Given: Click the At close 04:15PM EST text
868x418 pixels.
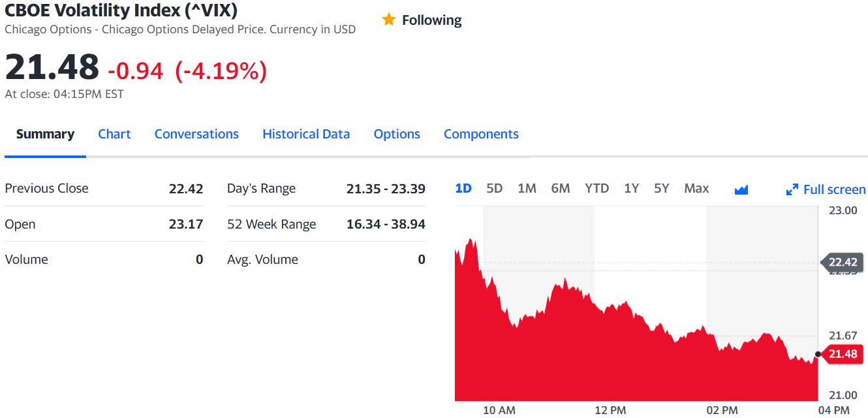Looking at the screenshot, I should pyautogui.click(x=64, y=94).
